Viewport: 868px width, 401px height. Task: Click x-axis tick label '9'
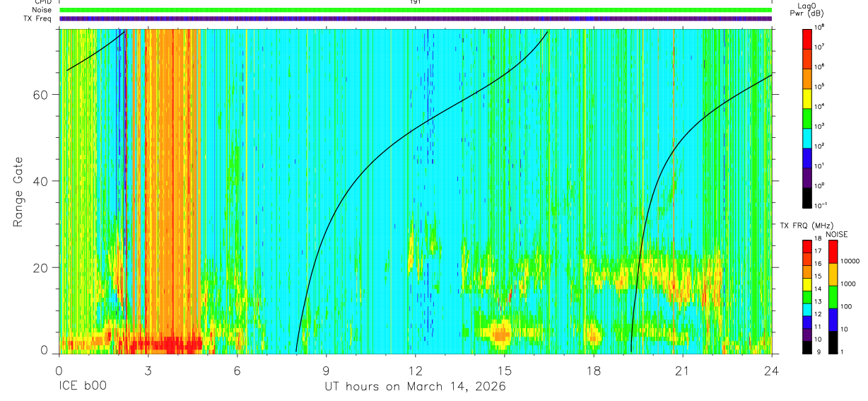click(326, 370)
